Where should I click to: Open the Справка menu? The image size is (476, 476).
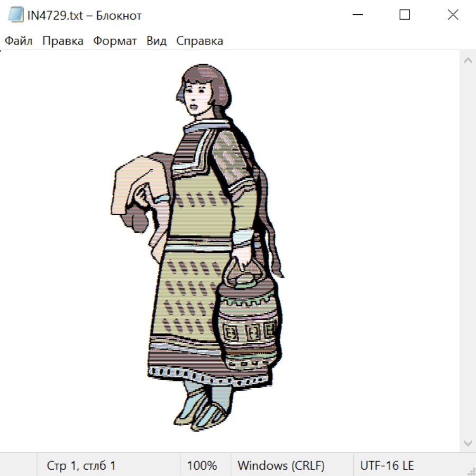[199, 41]
